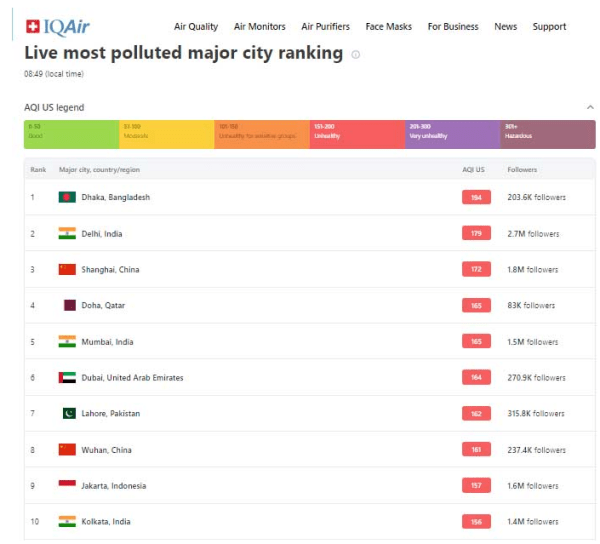The height and width of the screenshot is (544, 600).
Task: Click the Followers column header
Action: (x=522, y=169)
